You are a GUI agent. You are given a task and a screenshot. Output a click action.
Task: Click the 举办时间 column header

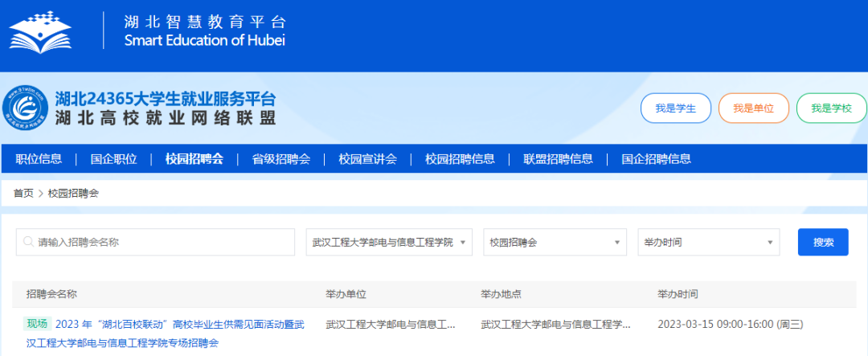pyautogui.click(x=678, y=294)
